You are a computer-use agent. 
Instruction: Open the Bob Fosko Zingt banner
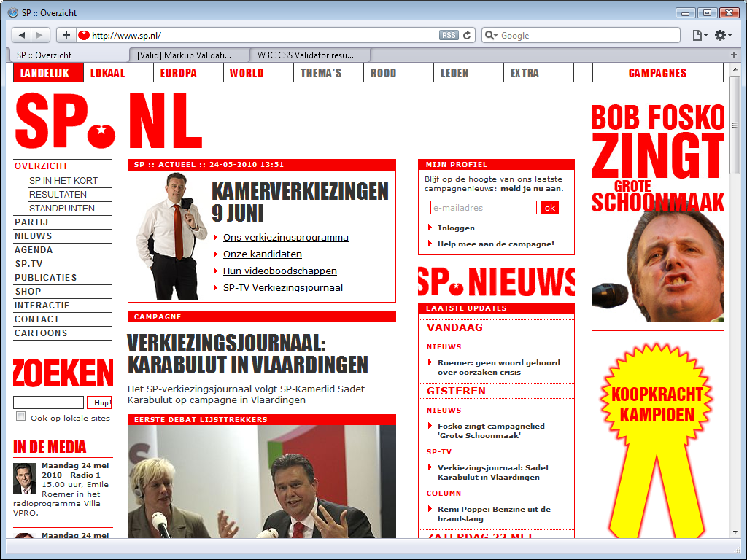657,212
